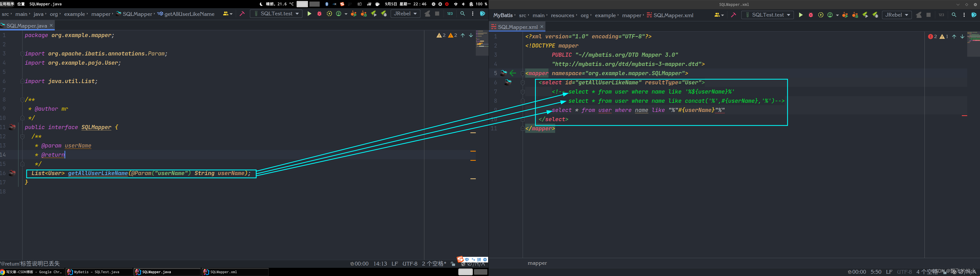
Task: Click JRebel rocket run icon in SQLMapper.java window
Action: tap(374, 14)
